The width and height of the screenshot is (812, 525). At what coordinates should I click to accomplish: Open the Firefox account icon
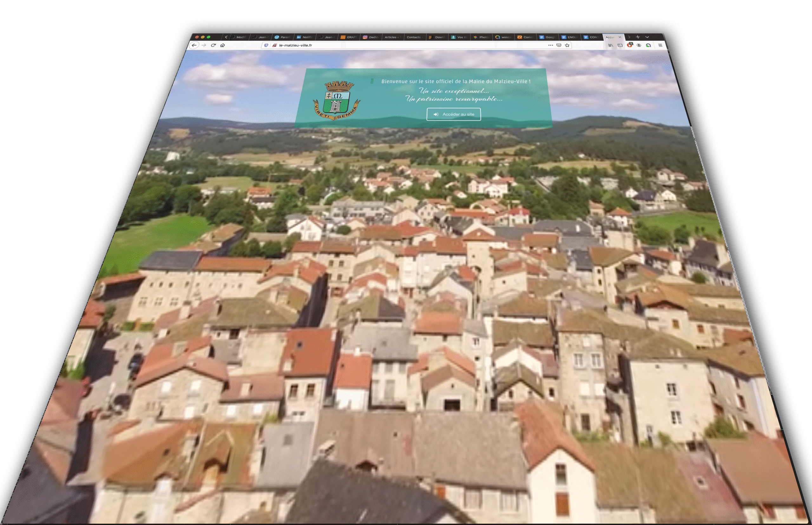point(639,45)
